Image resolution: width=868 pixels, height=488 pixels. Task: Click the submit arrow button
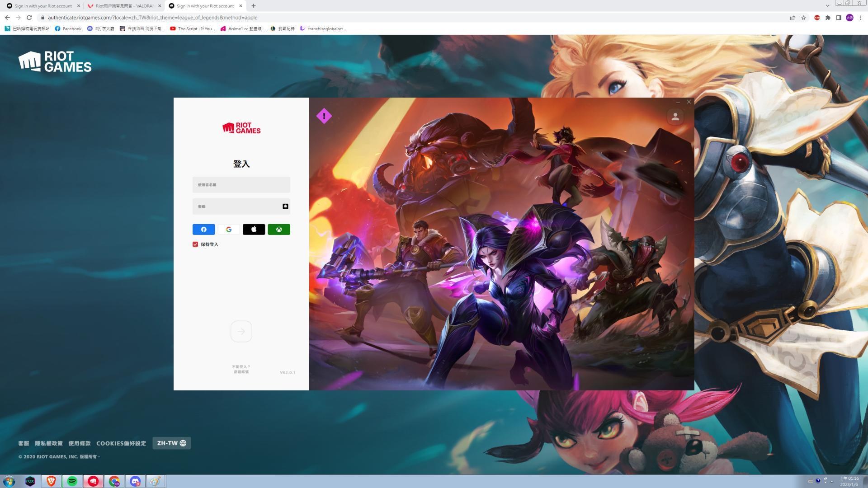pyautogui.click(x=241, y=331)
